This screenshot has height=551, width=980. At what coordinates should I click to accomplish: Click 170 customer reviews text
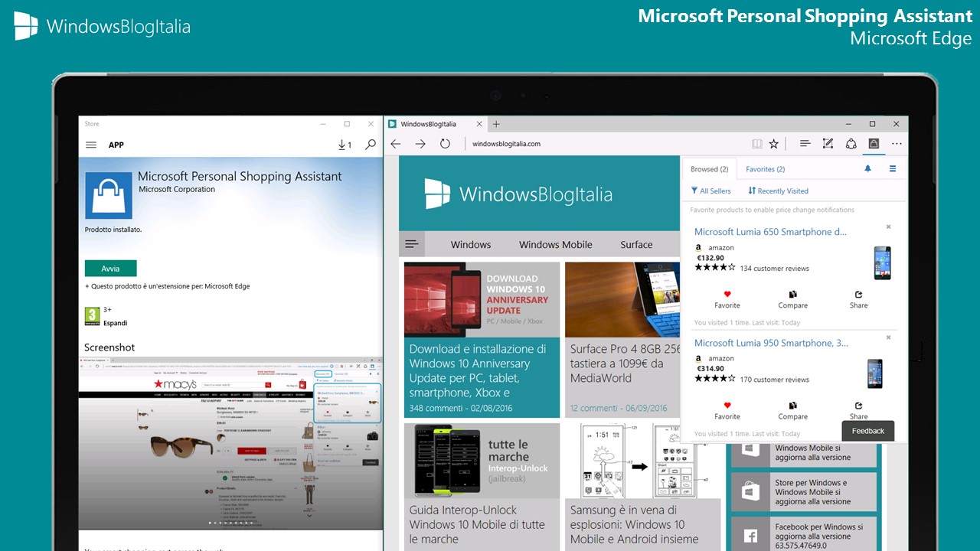pos(774,380)
